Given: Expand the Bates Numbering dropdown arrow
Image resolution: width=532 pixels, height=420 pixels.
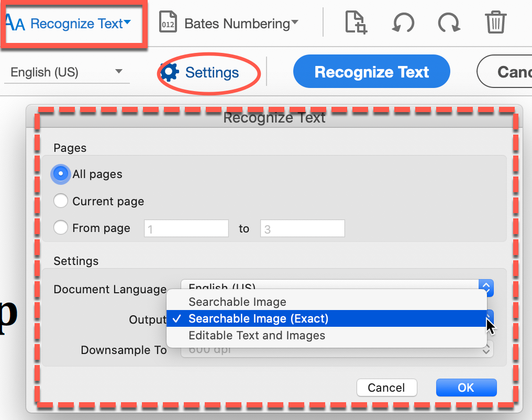Looking at the screenshot, I should point(294,23).
